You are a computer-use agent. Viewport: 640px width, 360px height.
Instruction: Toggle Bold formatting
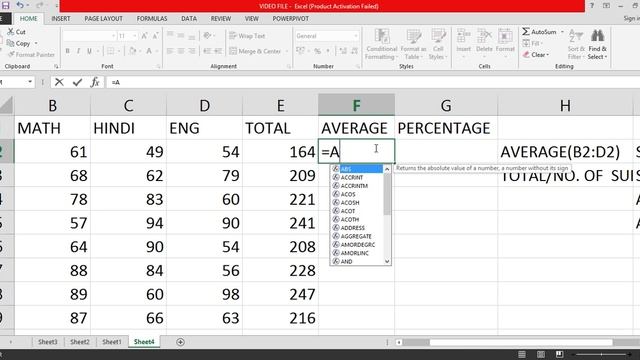pos(67,51)
